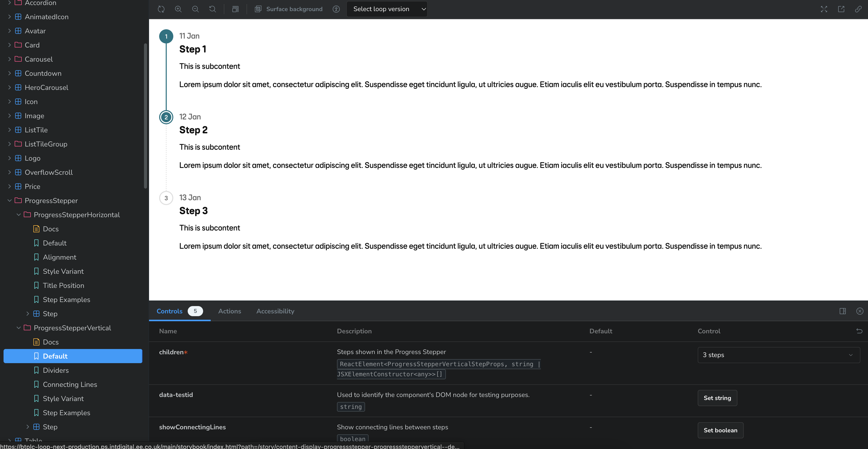Select the highlighted Default story in ProgressStepperVertical

point(73,356)
